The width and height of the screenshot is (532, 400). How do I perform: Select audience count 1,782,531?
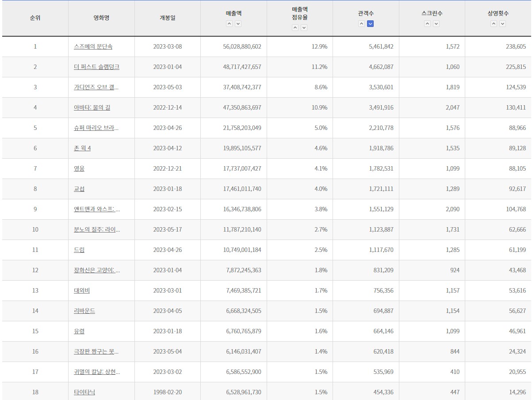pyautogui.click(x=381, y=168)
